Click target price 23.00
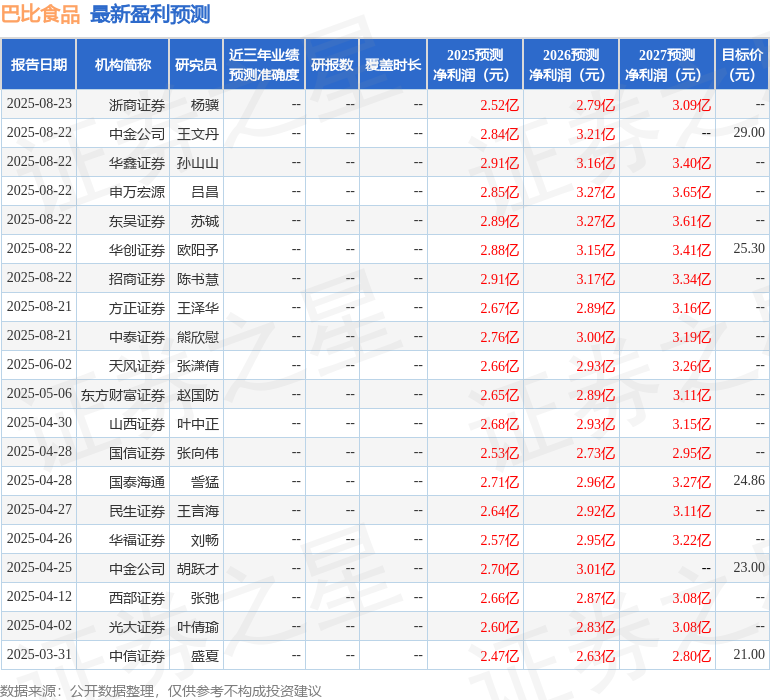 (749, 567)
